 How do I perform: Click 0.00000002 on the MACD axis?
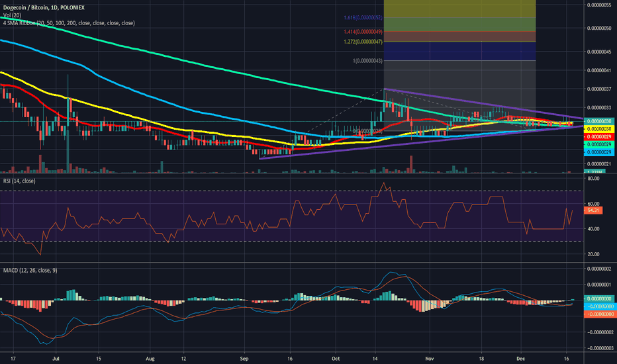point(600,269)
